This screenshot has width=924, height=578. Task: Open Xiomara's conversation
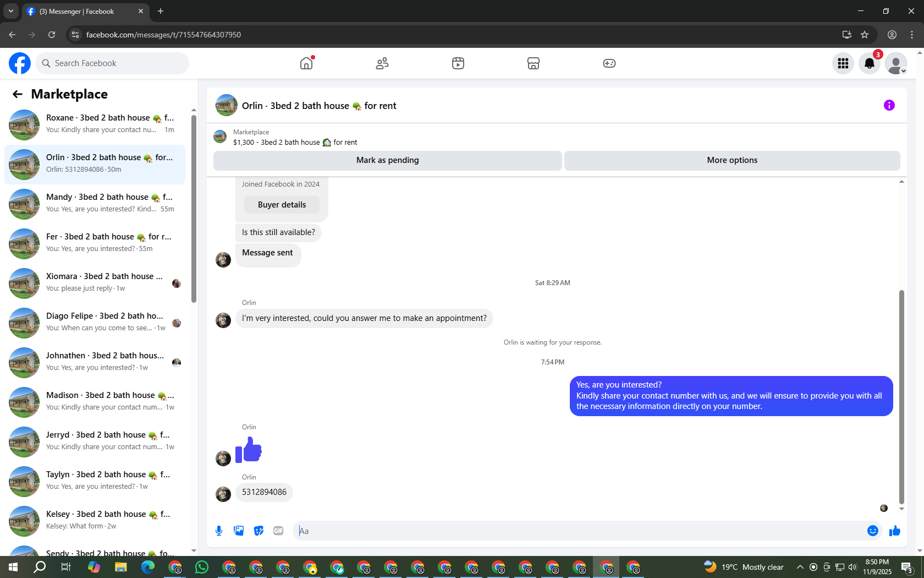(95, 283)
